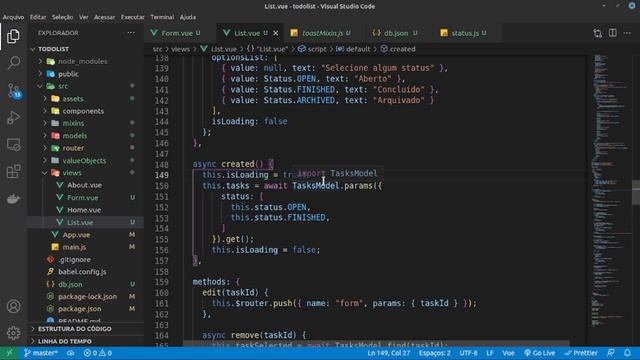Screen dimensions: 640x360
Task: Open About.vue in the explorer
Action: point(86,185)
